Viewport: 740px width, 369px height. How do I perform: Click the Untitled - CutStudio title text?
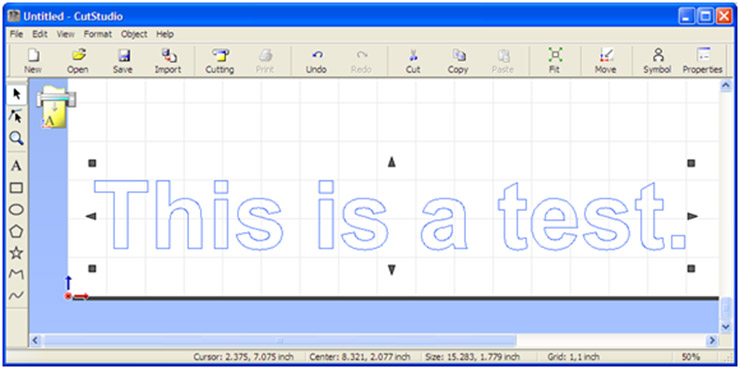73,17
